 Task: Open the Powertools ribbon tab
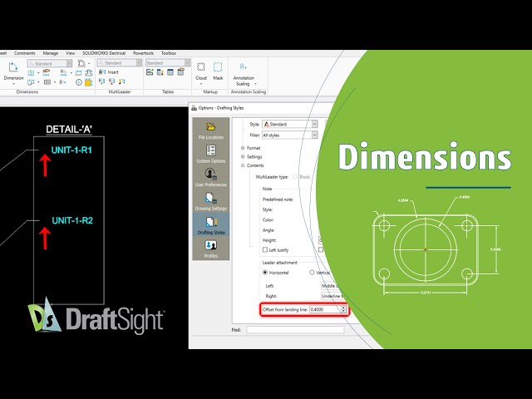(143, 53)
